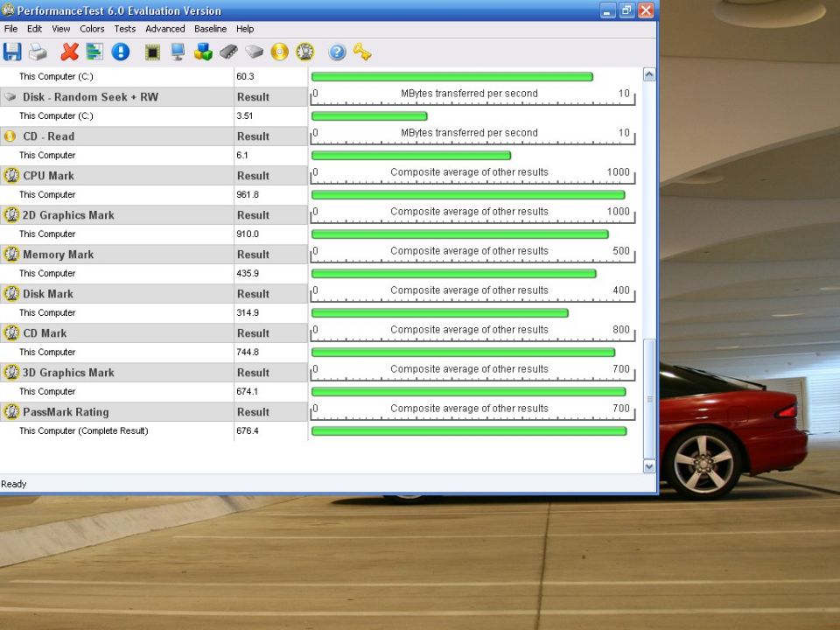Image resolution: width=840 pixels, height=630 pixels.
Task: Click the 3D Graphics Mark row icon
Action: (x=11, y=373)
